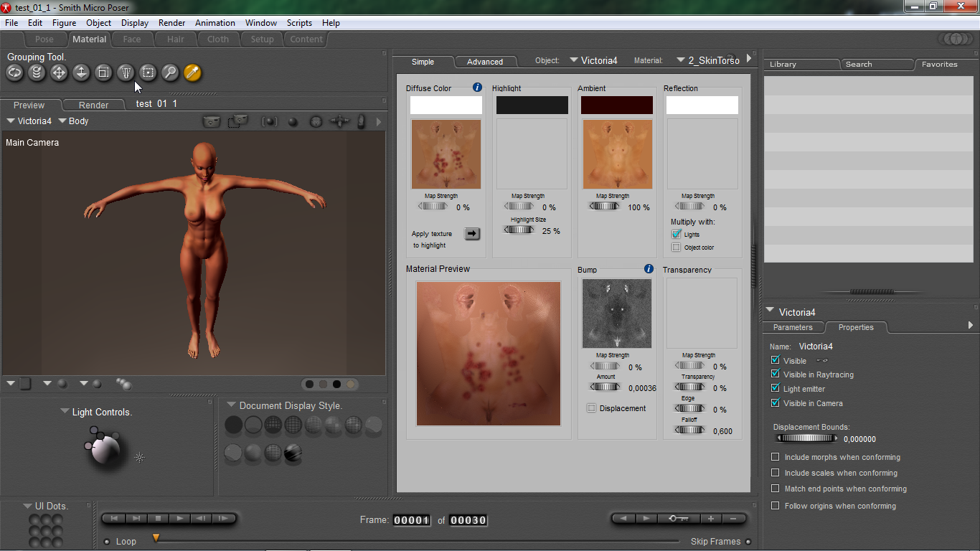Screen dimensions: 980x551
Task: Click the Apply texture to highlight arrow
Action: click(471, 234)
